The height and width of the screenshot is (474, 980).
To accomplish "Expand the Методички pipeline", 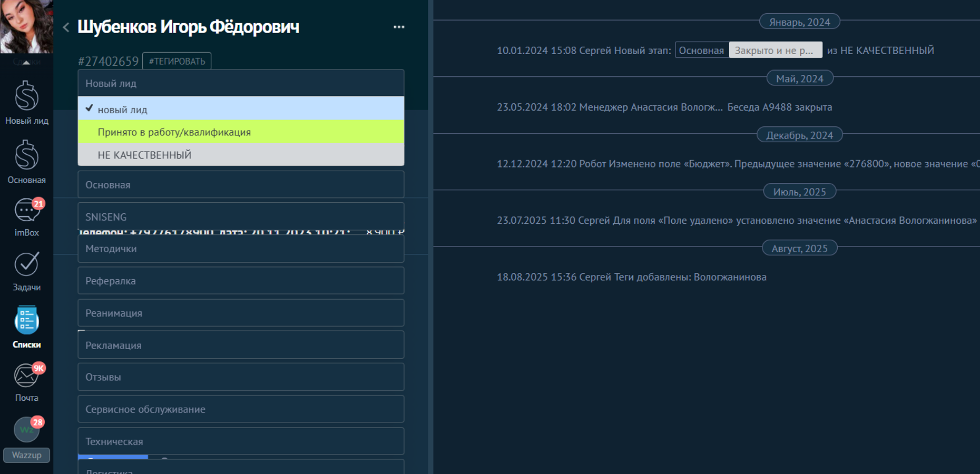I will coord(241,249).
